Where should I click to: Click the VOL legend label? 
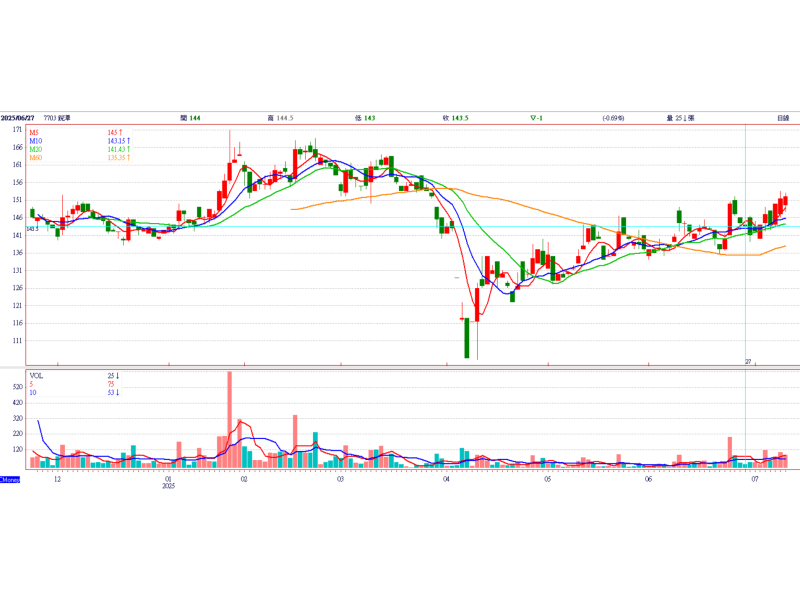[36, 376]
